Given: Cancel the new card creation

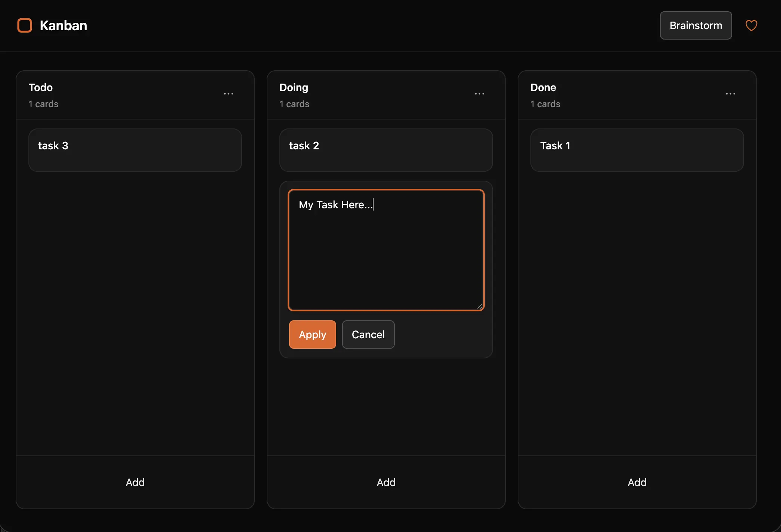Looking at the screenshot, I should pos(368,335).
